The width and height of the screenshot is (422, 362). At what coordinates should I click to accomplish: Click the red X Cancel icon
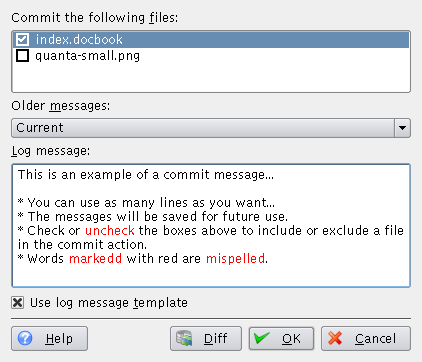pos(335,338)
